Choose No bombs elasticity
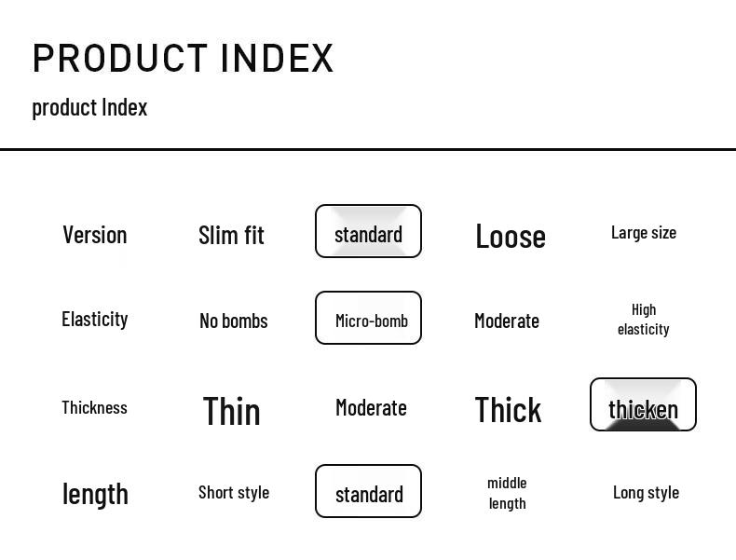 [233, 321]
